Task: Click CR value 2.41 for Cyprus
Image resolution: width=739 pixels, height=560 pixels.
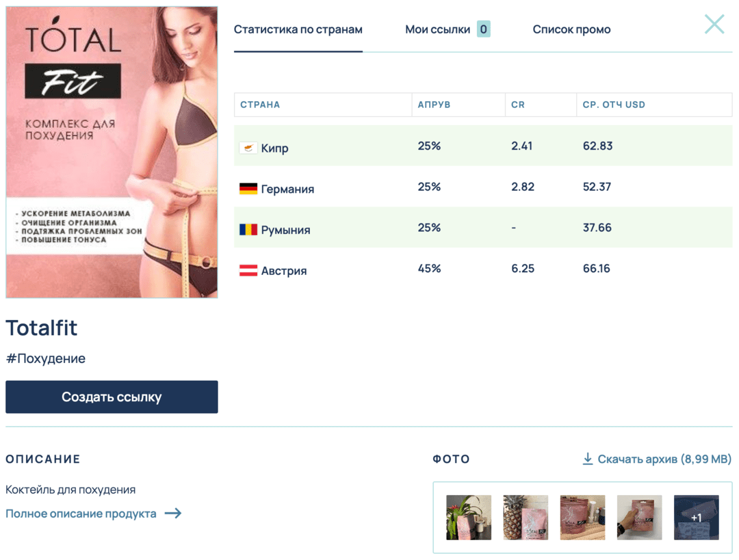Action: point(521,146)
